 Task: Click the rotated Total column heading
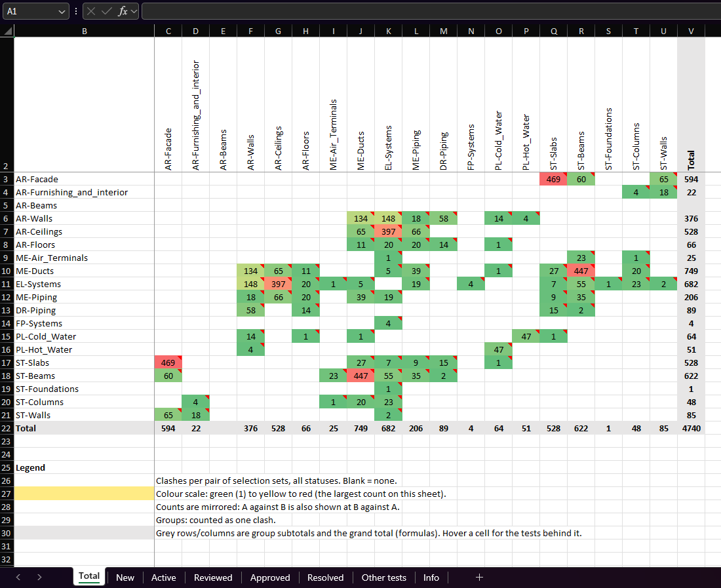coord(691,160)
